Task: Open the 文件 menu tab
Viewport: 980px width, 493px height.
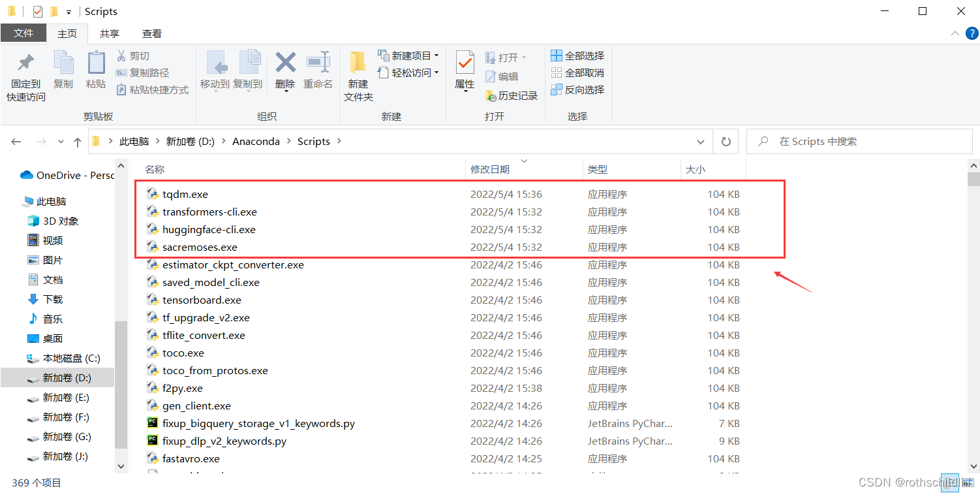Action: tap(23, 33)
